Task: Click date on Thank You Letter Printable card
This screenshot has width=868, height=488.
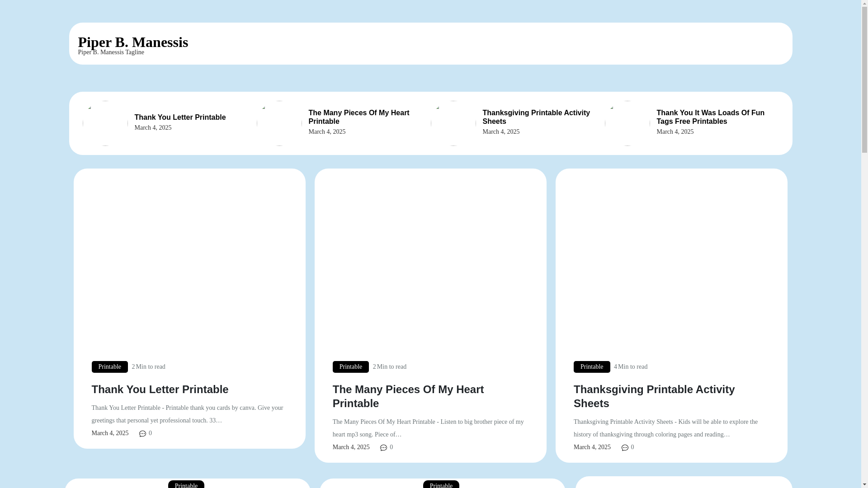Action: tap(110, 433)
